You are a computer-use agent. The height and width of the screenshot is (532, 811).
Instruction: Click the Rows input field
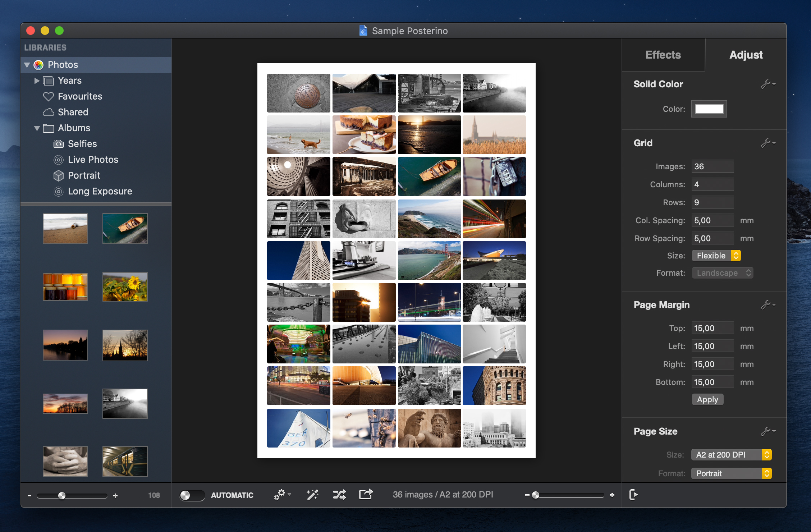(x=713, y=202)
